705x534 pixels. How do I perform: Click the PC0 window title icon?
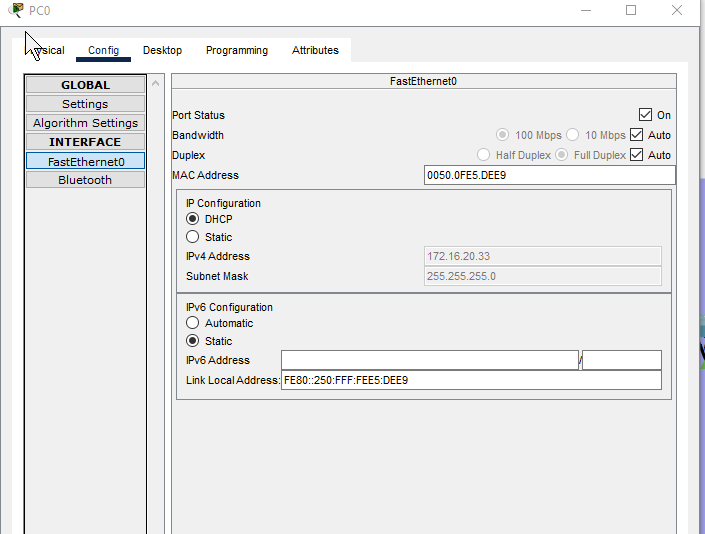coord(16,10)
